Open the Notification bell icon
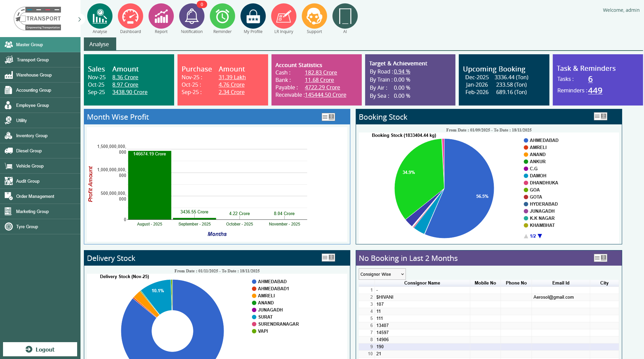 coord(192,16)
